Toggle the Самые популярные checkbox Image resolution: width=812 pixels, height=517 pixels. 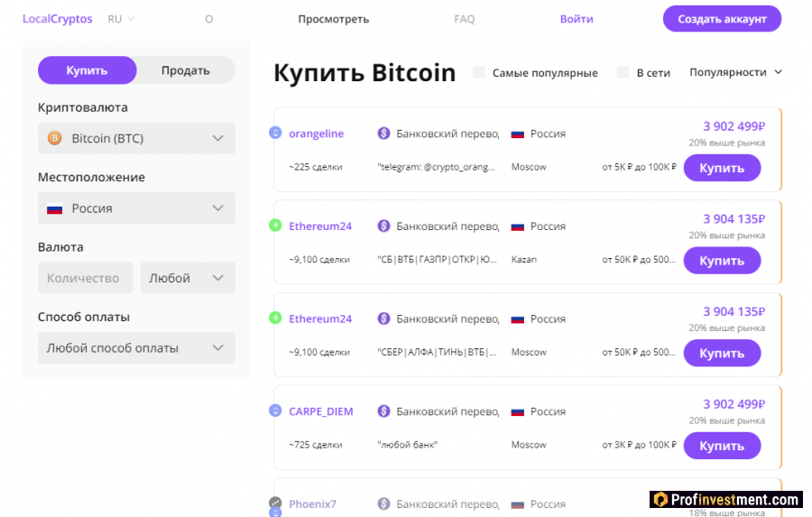point(480,72)
